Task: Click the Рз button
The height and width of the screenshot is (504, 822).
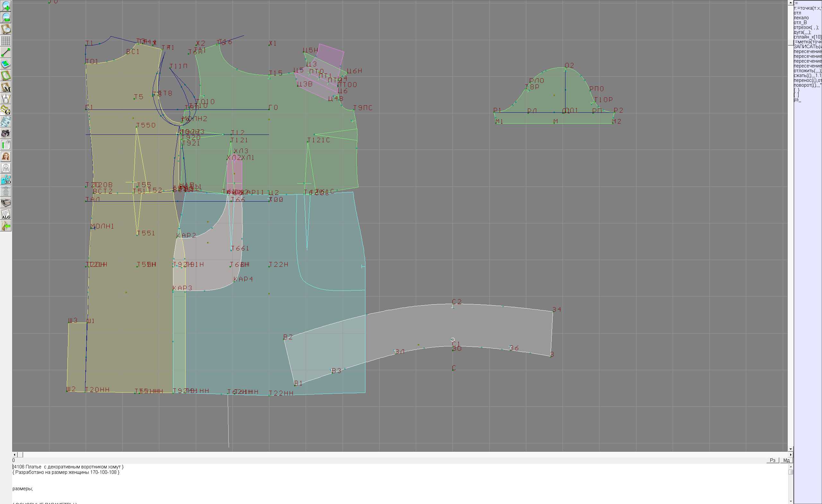Action: (x=772, y=460)
